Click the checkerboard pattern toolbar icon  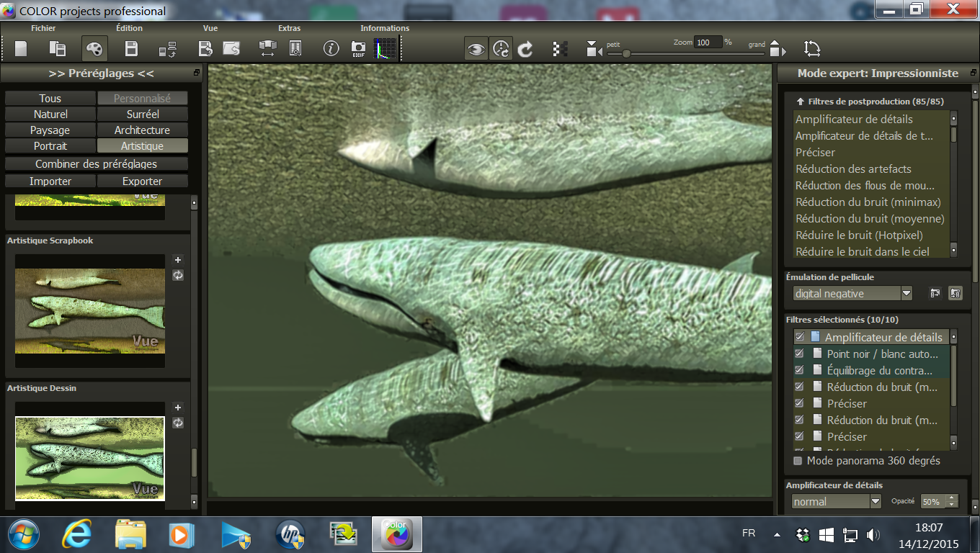[559, 48]
